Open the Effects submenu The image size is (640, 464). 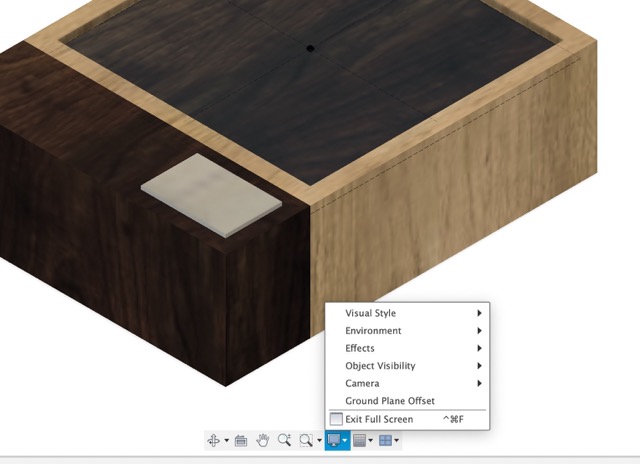(407, 348)
